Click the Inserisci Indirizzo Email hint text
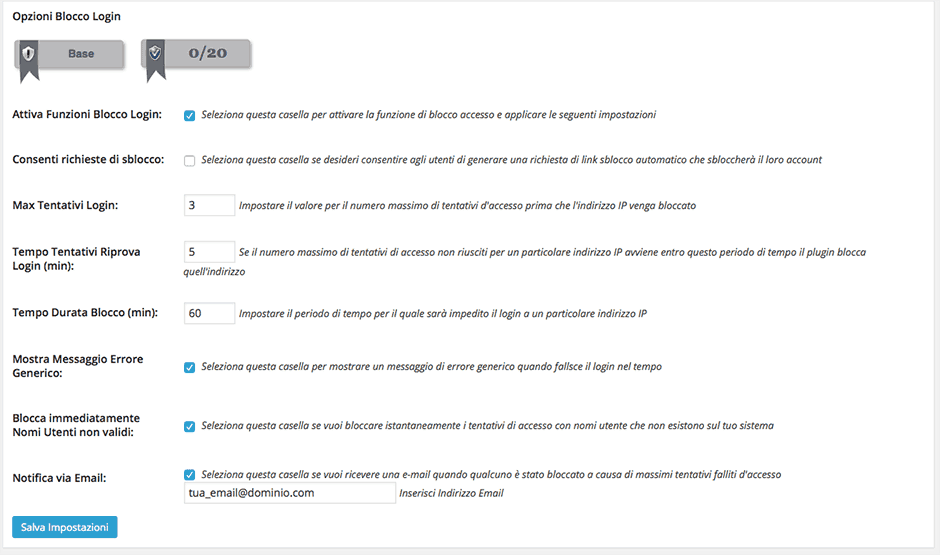 coord(451,493)
